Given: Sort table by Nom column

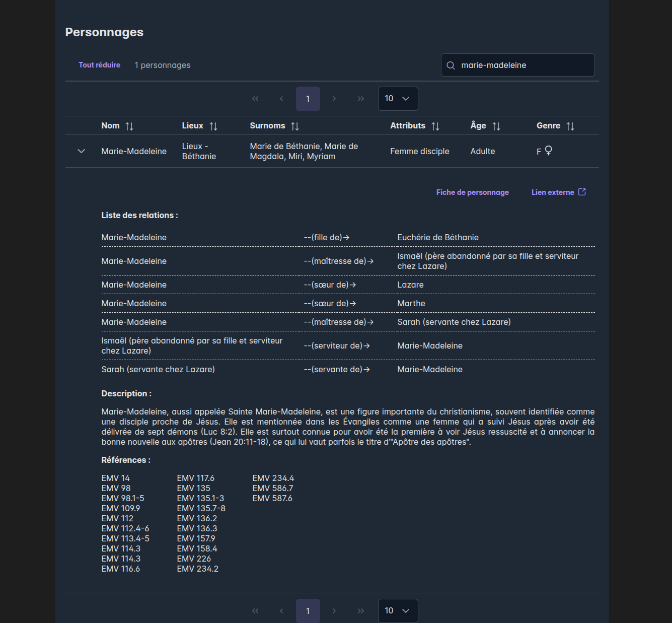Looking at the screenshot, I should coord(129,126).
